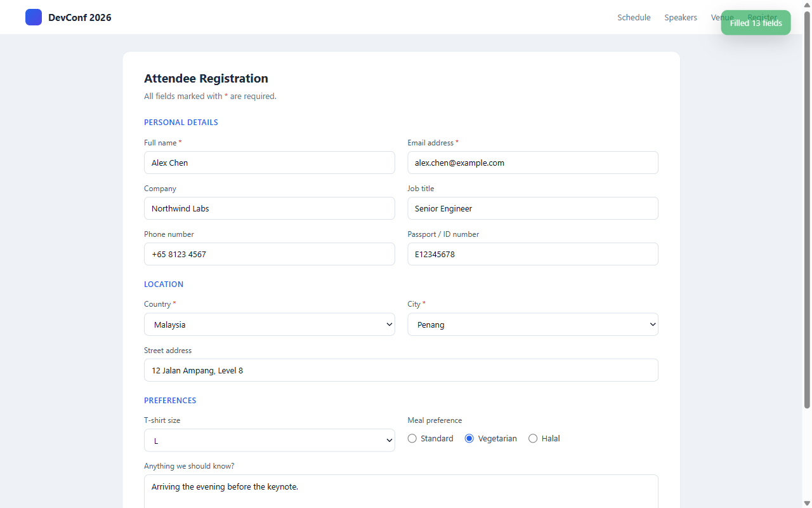Open the Schedule nav link
812x508 pixels.
[634, 17]
